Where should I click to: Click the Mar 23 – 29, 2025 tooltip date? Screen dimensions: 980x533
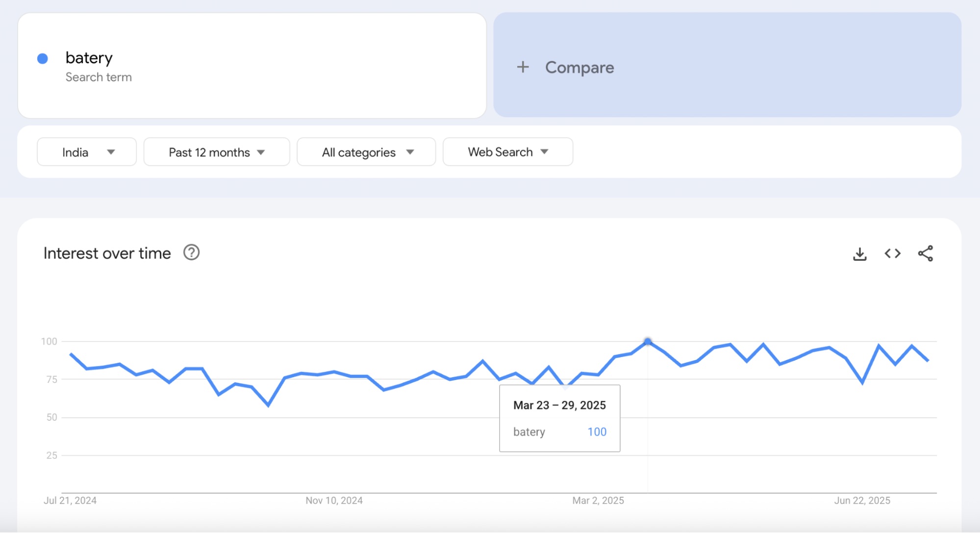(559, 406)
